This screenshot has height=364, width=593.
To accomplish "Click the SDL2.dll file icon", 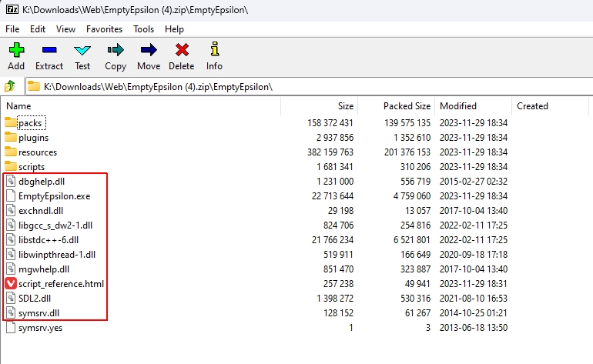I will click(x=11, y=299).
